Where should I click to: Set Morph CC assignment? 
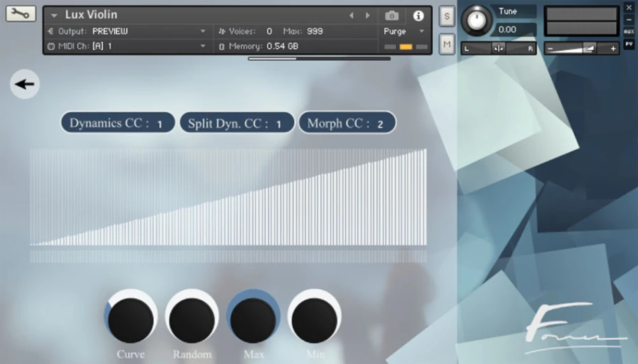click(347, 123)
